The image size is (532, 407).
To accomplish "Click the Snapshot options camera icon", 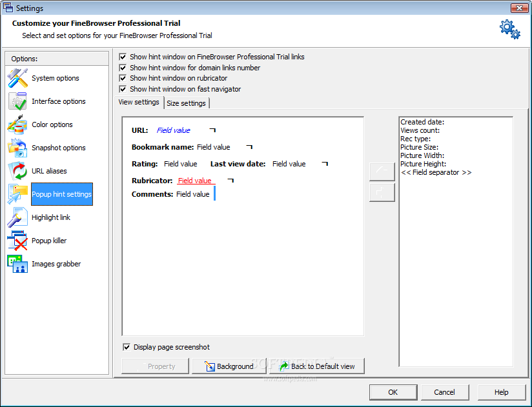I will (17, 148).
